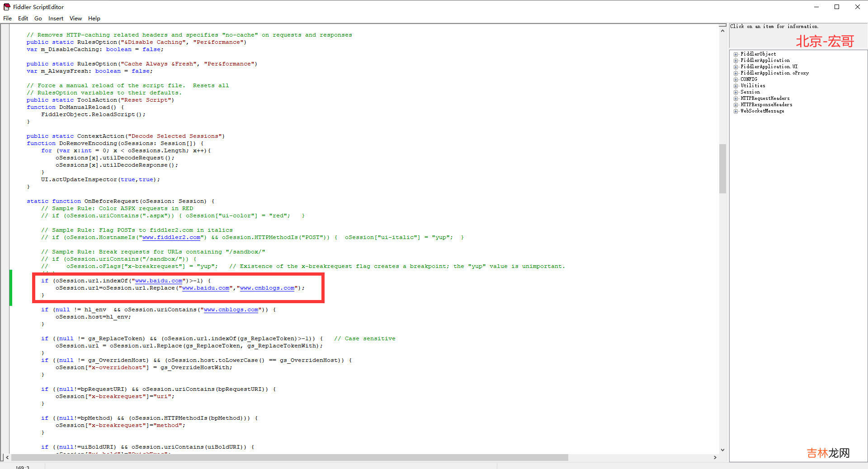Click the code editor vertical scrollbar thumb
Image resolution: width=868 pixels, height=469 pixels.
(722, 169)
